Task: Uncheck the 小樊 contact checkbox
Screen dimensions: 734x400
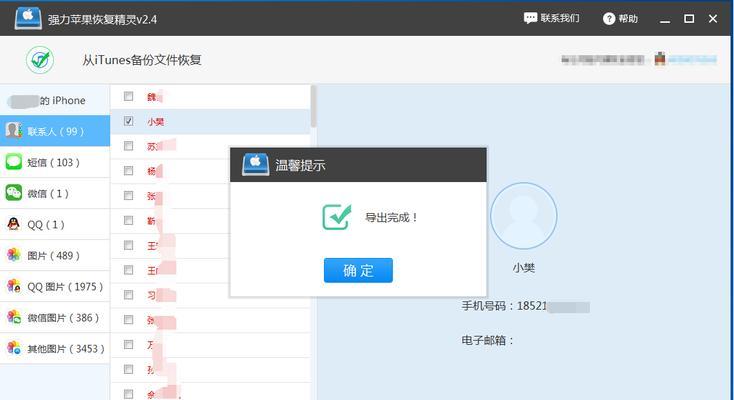Action: pos(128,121)
